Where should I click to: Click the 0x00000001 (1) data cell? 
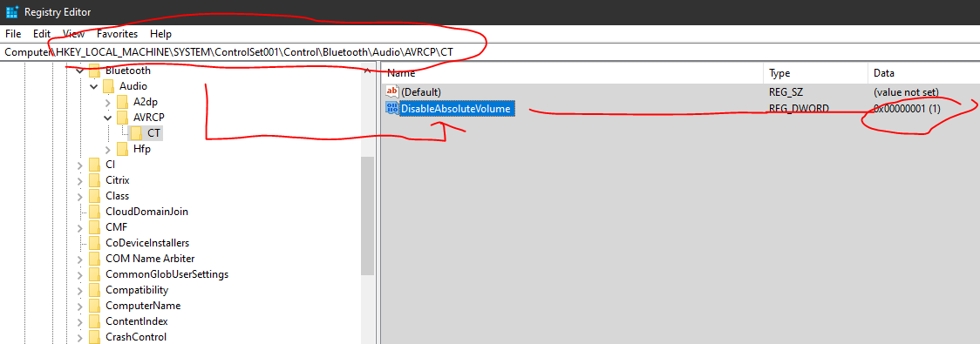pyautogui.click(x=908, y=109)
